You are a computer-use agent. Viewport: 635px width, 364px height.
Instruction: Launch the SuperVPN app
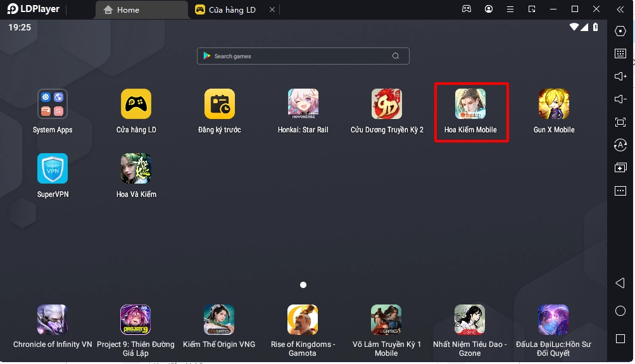point(53,168)
